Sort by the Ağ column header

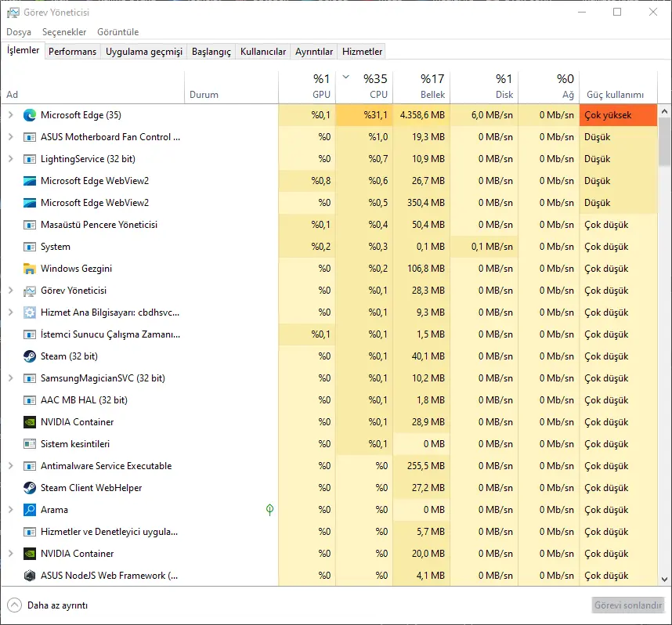tap(548, 88)
